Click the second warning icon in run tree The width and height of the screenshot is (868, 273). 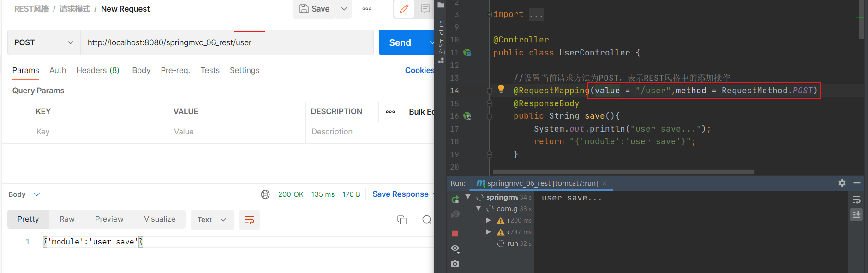click(501, 232)
